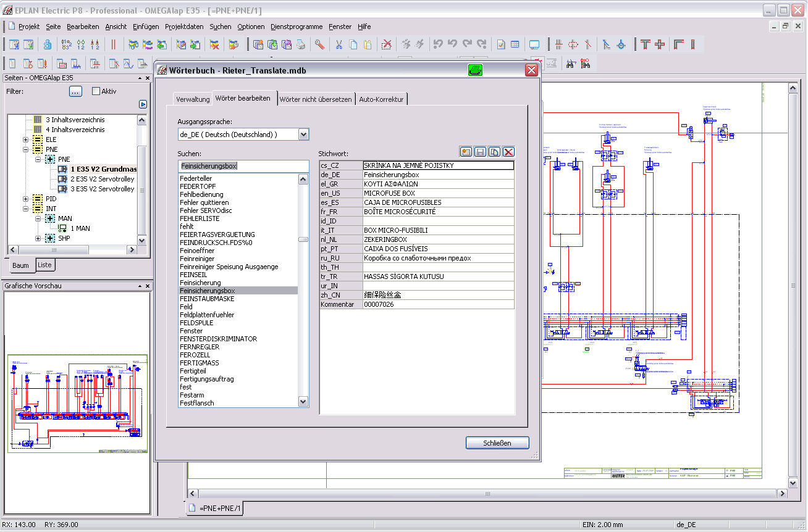Expand the SHP tree node
Image resolution: width=808 pixels, height=532 pixels.
38,238
